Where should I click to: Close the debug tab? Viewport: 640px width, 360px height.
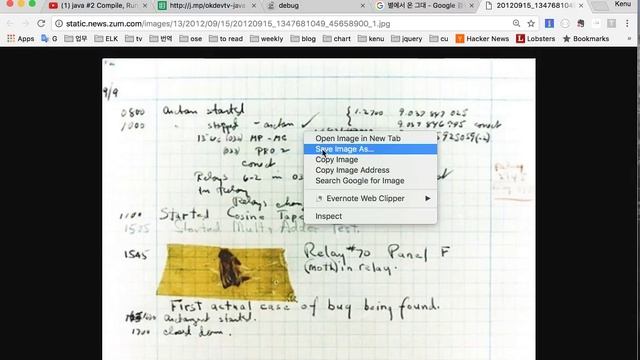click(363, 6)
